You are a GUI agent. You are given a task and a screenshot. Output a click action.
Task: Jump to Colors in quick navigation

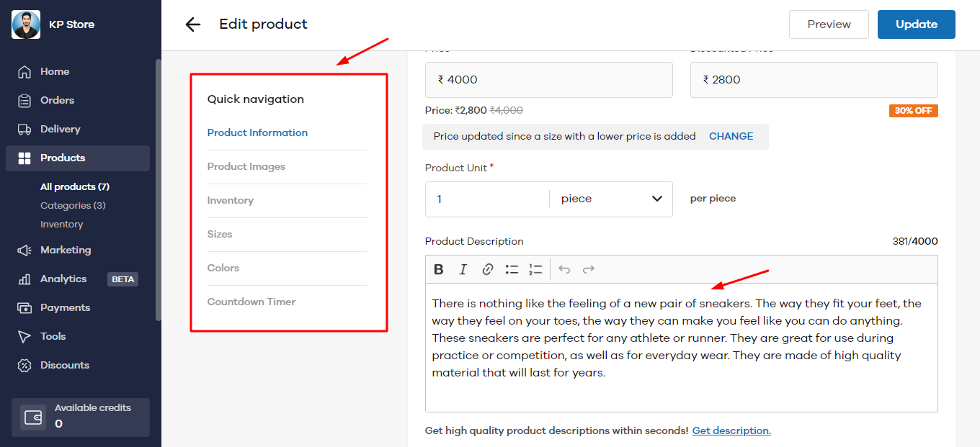[223, 268]
